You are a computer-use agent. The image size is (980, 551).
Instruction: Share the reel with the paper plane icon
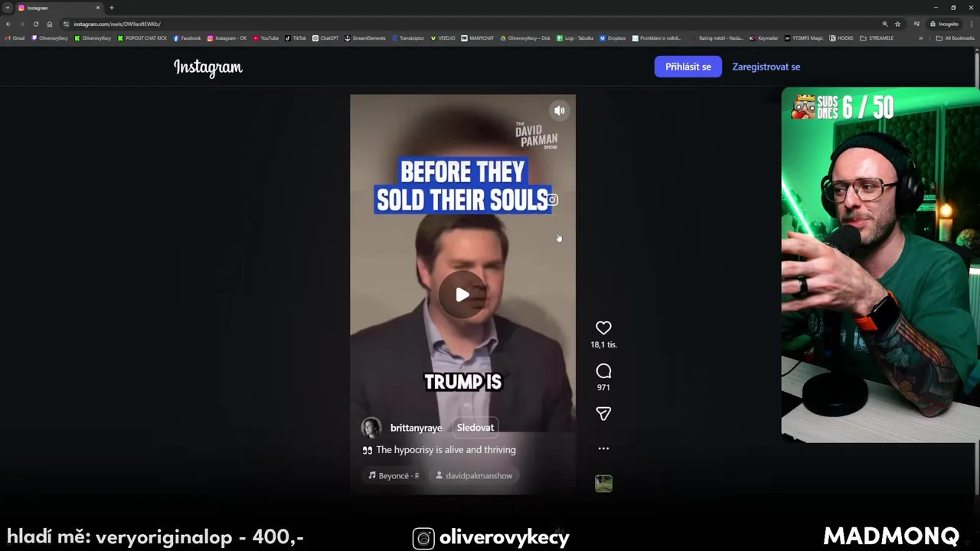coord(603,414)
